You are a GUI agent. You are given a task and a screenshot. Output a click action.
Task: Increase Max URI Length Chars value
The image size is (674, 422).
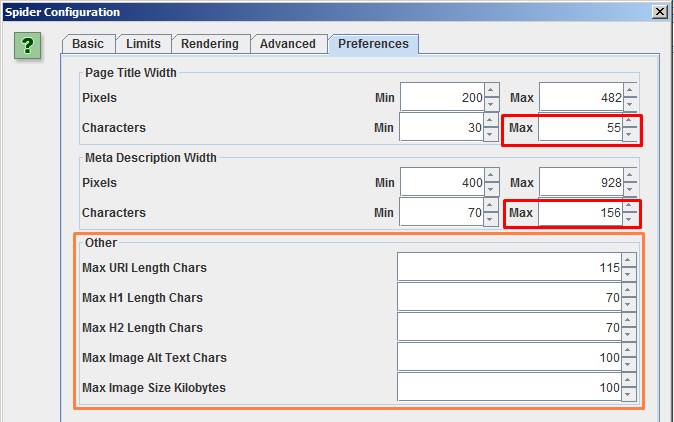tap(628, 260)
